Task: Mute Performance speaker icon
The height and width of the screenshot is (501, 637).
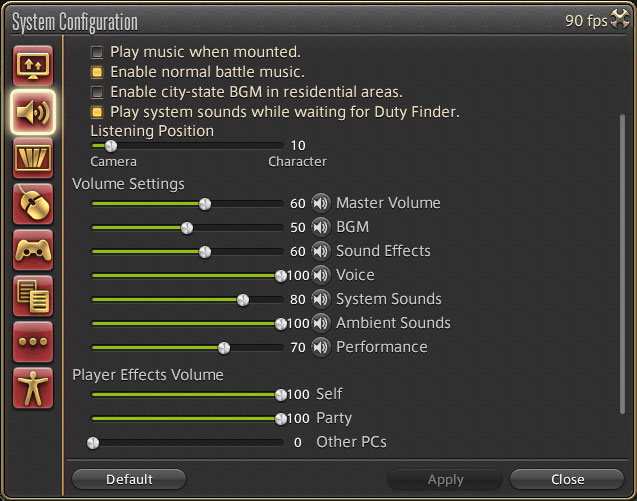Action: pyautogui.click(x=321, y=347)
